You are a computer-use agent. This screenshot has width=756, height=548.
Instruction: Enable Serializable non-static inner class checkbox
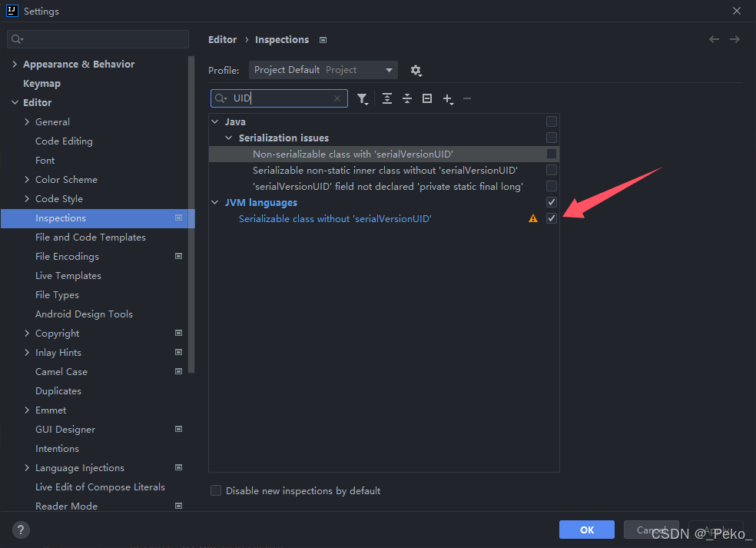(x=552, y=170)
